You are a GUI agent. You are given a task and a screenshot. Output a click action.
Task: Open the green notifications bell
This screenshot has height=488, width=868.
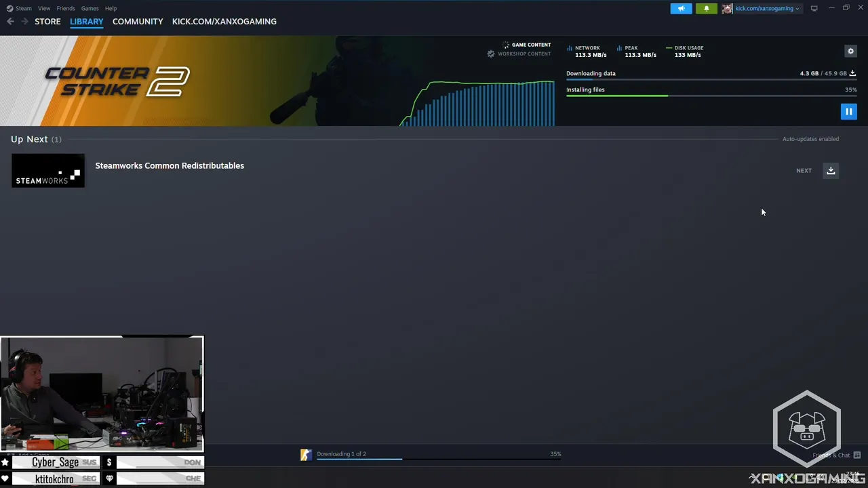[x=706, y=8]
